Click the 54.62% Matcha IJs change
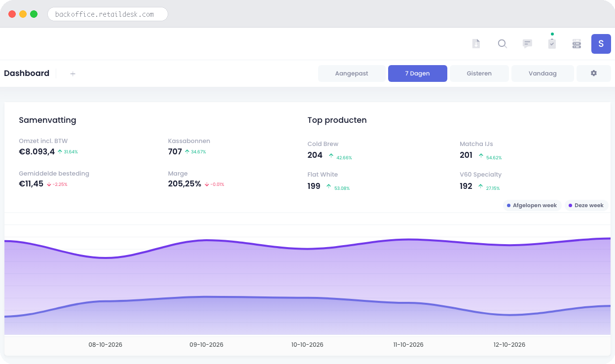The image size is (615, 364). click(494, 158)
